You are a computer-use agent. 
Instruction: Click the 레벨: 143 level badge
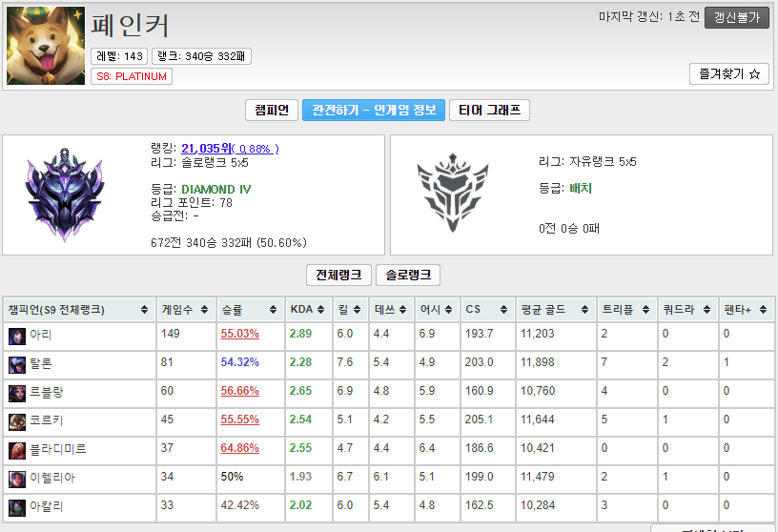tap(119, 56)
